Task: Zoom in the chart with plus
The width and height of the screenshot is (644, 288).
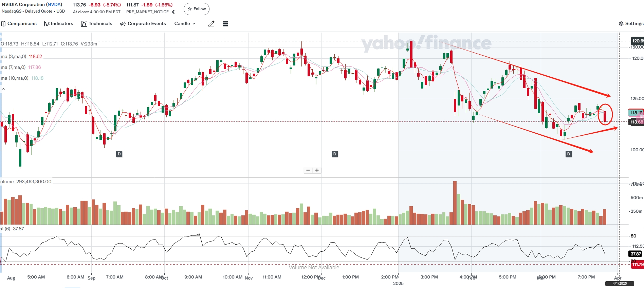Action: click(317, 170)
